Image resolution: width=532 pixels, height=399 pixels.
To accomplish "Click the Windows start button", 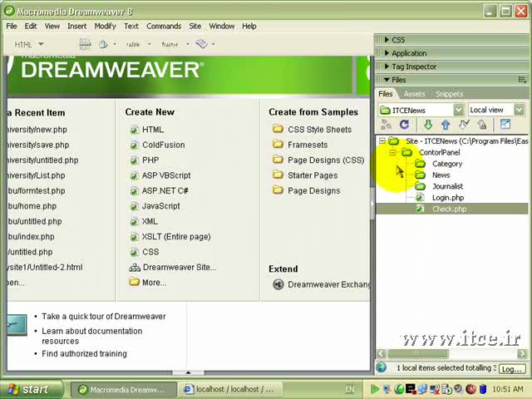I will click(x=32, y=389).
